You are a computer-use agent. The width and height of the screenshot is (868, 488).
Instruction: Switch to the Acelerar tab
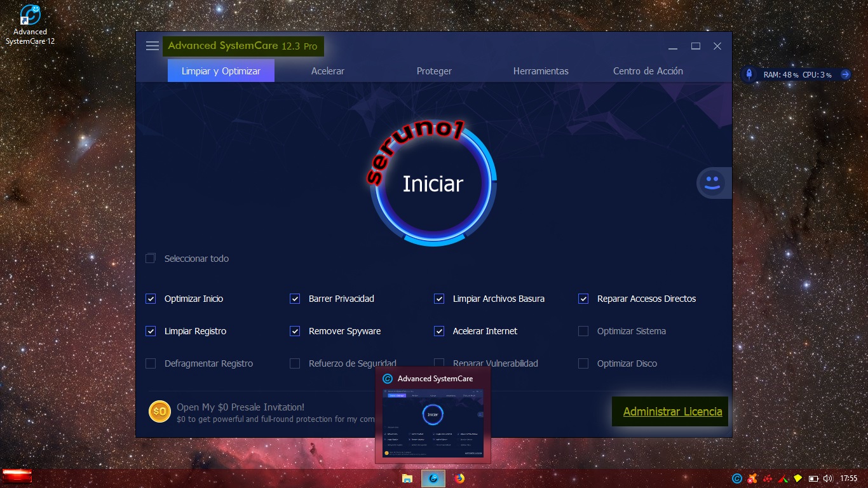pos(328,71)
